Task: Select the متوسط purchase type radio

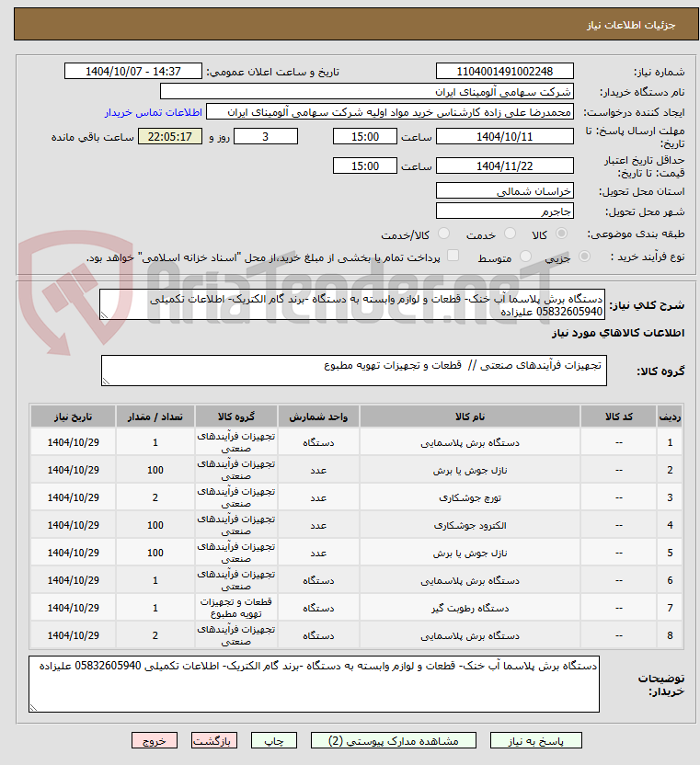Action: tap(525, 257)
